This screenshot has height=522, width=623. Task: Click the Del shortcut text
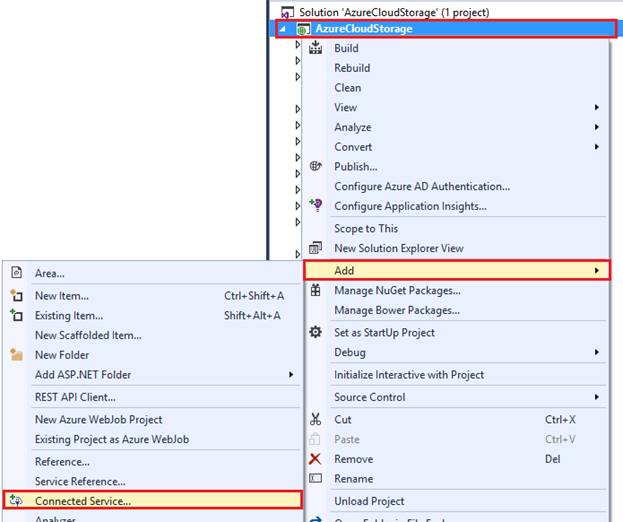point(552,459)
